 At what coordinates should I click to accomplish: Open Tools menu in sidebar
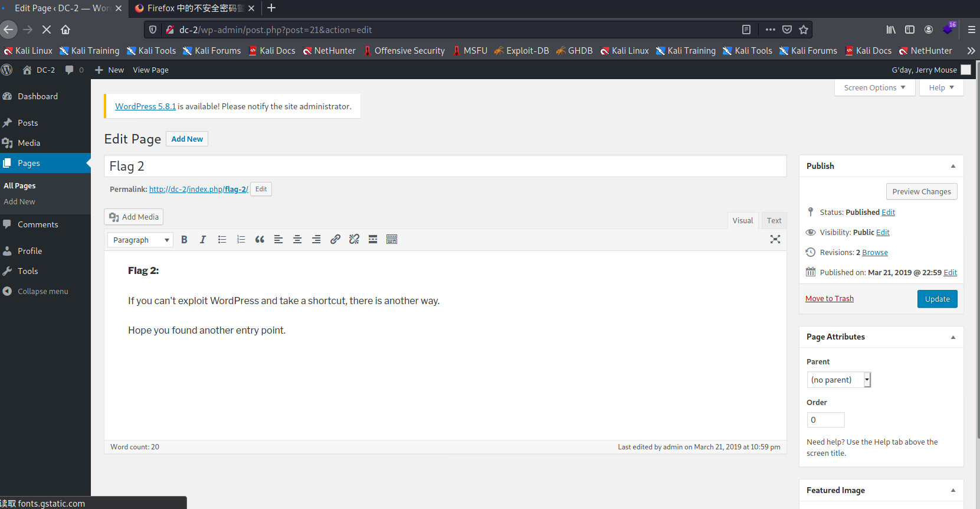point(28,271)
